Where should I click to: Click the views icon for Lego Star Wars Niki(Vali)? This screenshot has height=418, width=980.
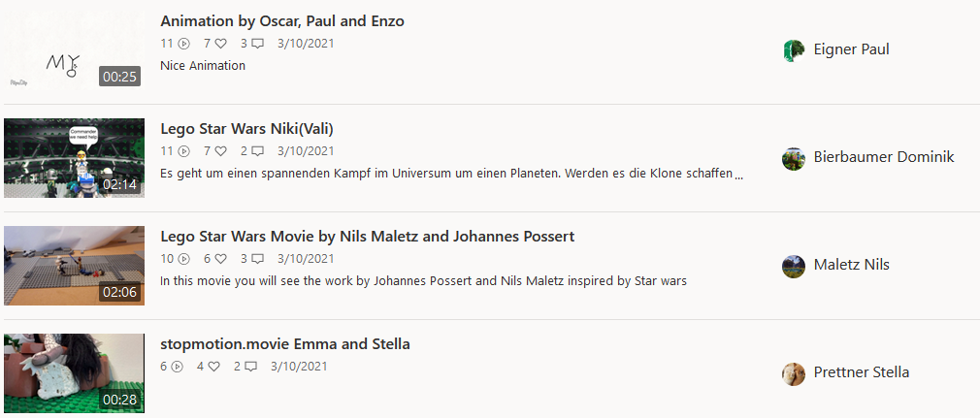click(183, 151)
